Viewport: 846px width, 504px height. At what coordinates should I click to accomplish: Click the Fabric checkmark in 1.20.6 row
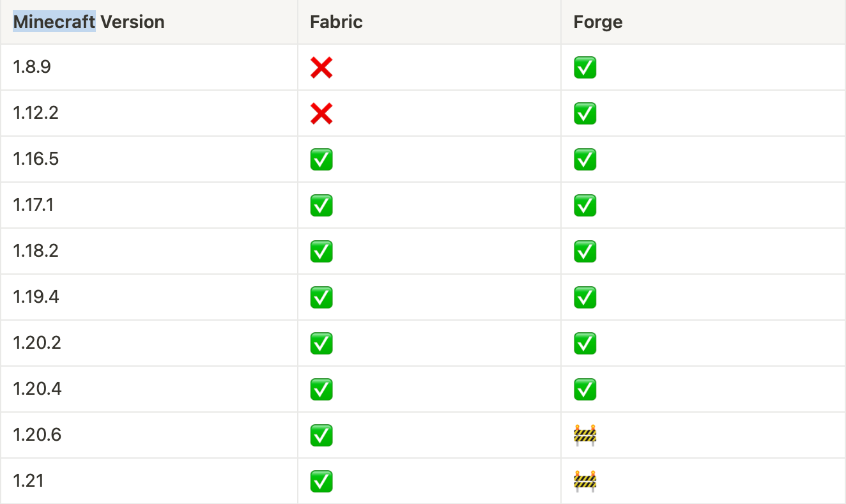[x=321, y=436]
